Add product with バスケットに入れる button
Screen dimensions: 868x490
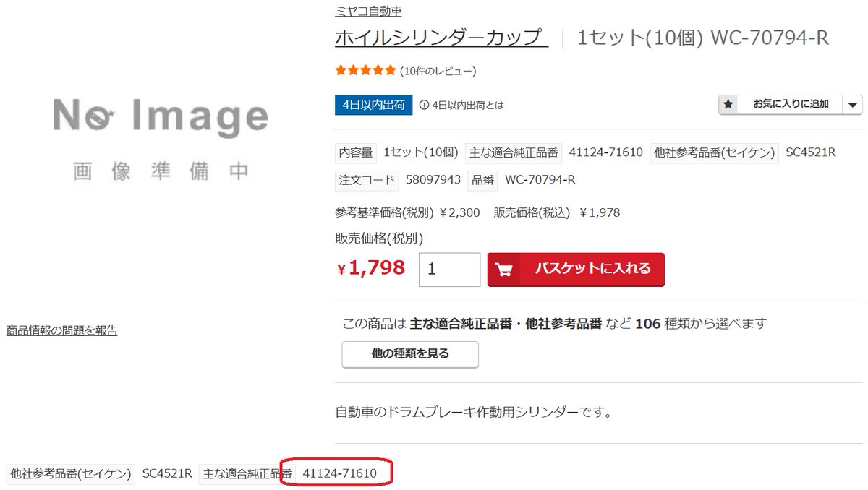click(x=576, y=269)
